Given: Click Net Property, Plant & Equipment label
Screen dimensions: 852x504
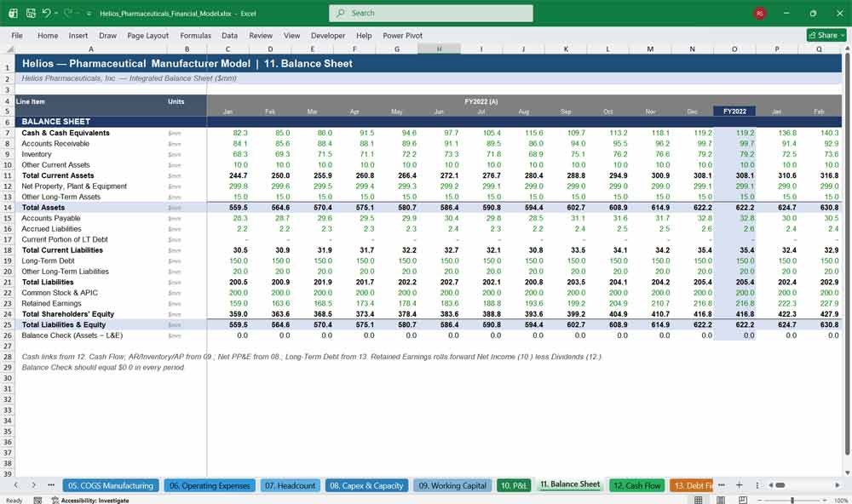Looking at the screenshot, I should 74,186.
